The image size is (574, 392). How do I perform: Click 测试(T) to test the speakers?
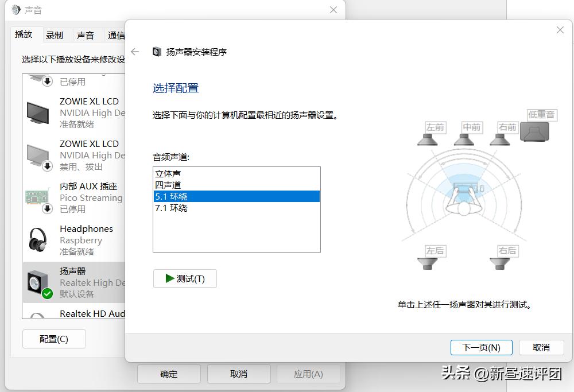click(x=185, y=278)
